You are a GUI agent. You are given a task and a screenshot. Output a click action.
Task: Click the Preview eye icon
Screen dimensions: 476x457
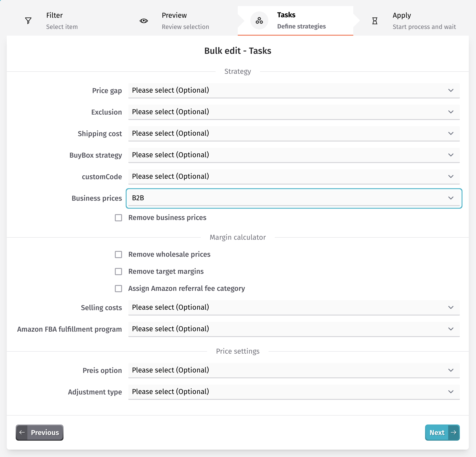[x=144, y=21]
